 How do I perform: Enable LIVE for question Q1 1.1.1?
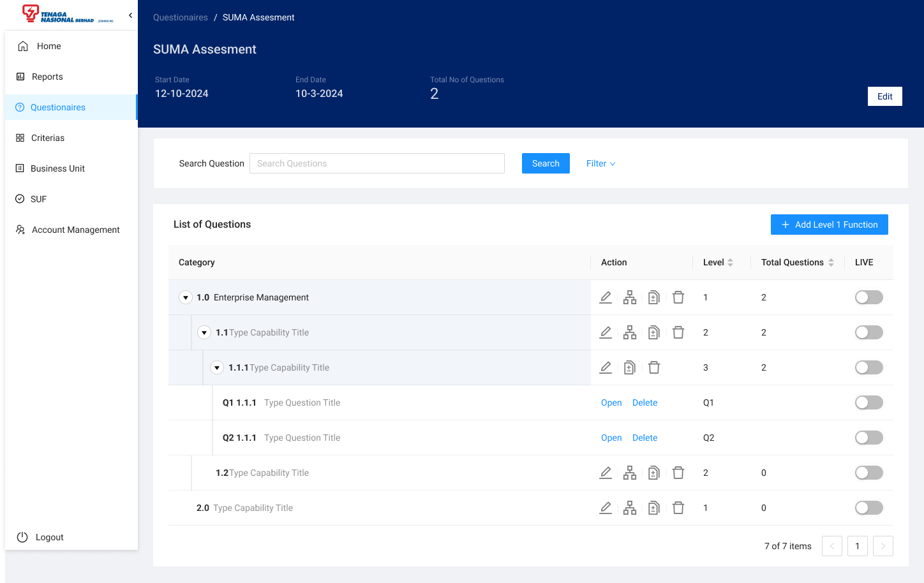(869, 402)
